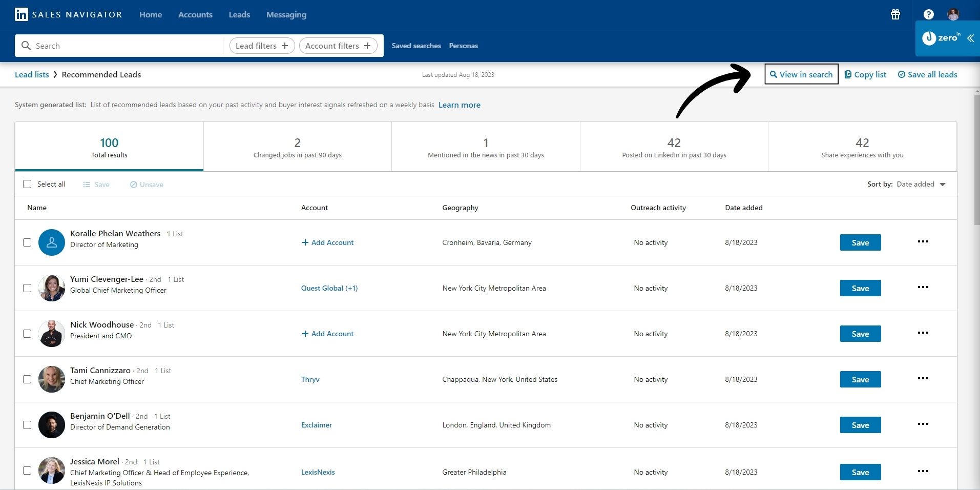Open the Exclaimer account link
This screenshot has height=490, width=980.
[x=316, y=425]
